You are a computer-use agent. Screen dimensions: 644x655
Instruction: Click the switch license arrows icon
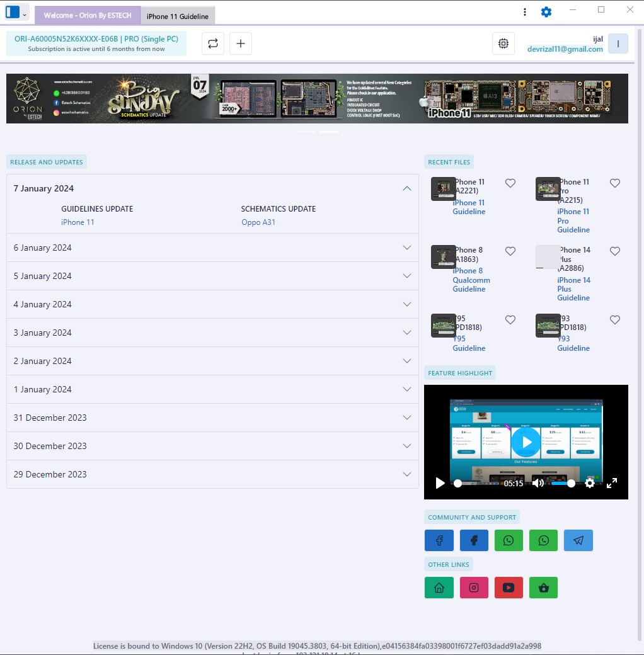(x=213, y=43)
